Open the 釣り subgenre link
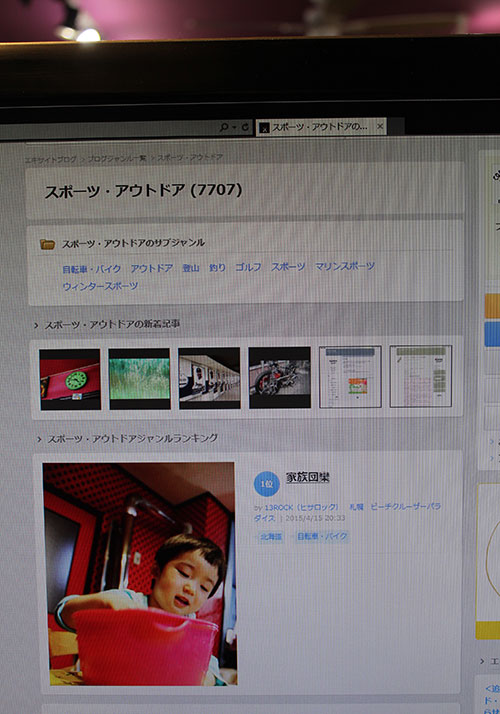 pos(217,267)
